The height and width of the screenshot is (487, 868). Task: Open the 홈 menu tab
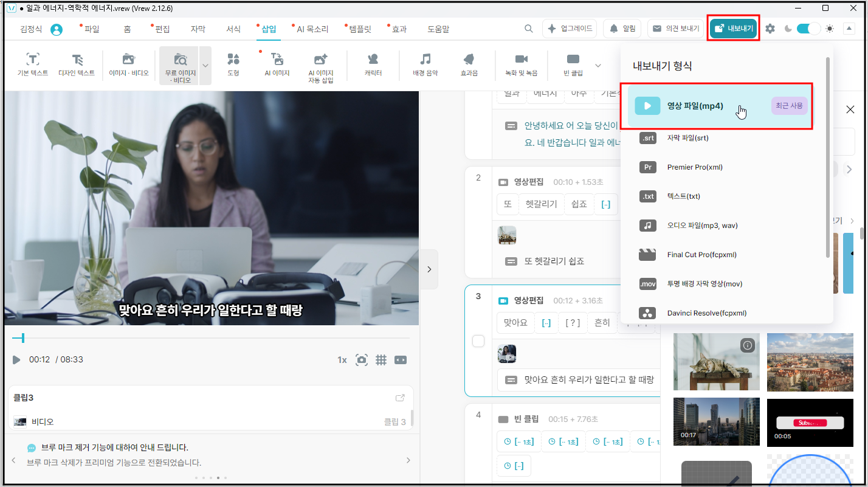[x=127, y=29]
